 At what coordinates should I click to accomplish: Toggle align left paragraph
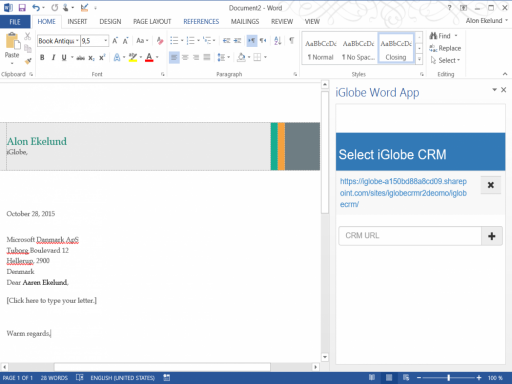[174, 57]
